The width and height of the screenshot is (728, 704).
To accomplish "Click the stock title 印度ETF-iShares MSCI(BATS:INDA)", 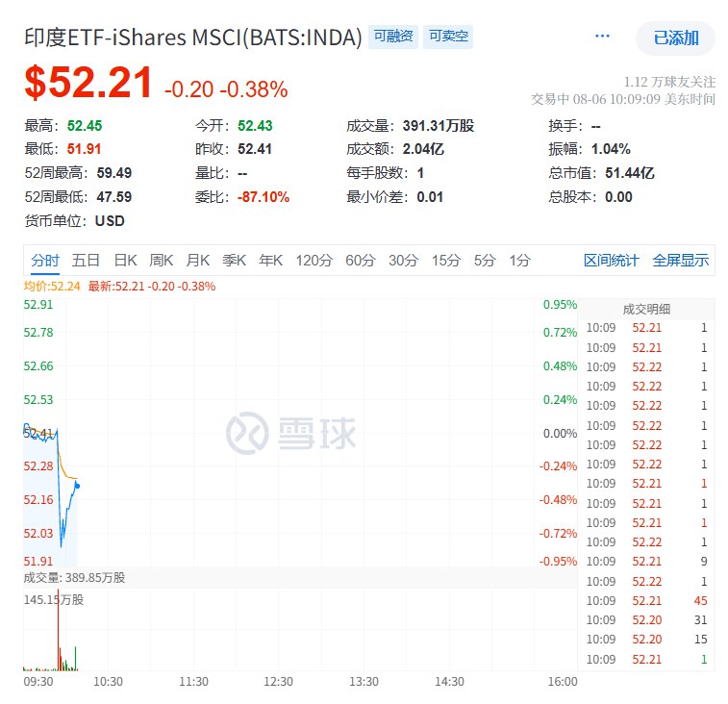I will tap(192, 38).
